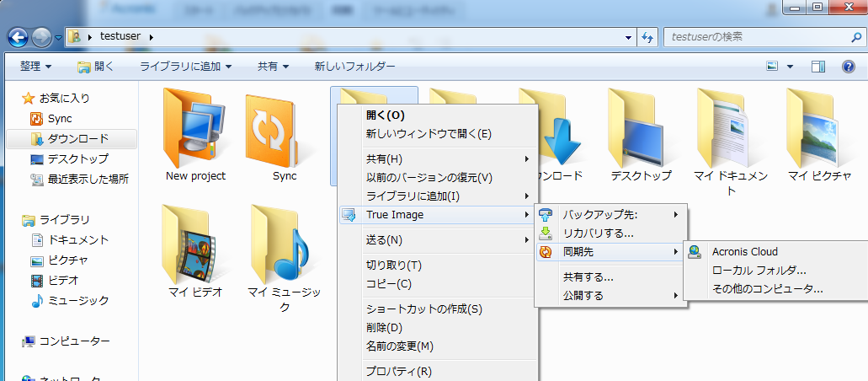Select プロパティ(R) in context menu

coord(398,371)
